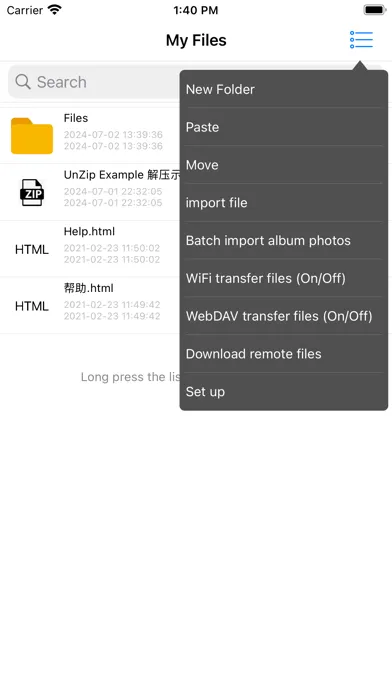Open the list menu icon at top right
The image size is (392, 696).
361,40
